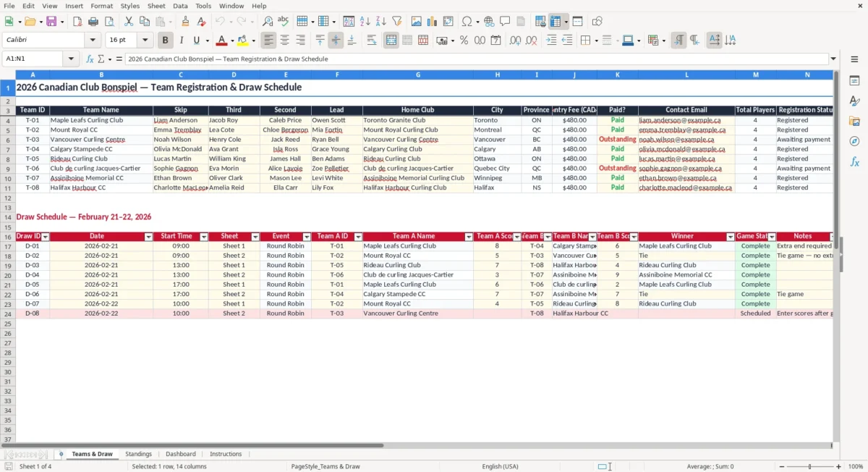Switch to the Instructions sheet tab
The image size is (868, 472).
226,454
